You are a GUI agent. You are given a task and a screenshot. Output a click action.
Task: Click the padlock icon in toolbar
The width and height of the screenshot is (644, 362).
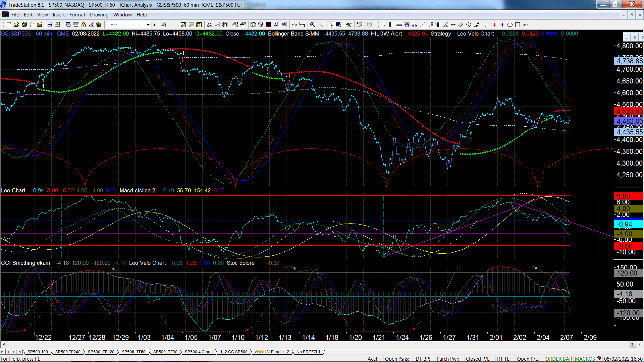click(84, 25)
